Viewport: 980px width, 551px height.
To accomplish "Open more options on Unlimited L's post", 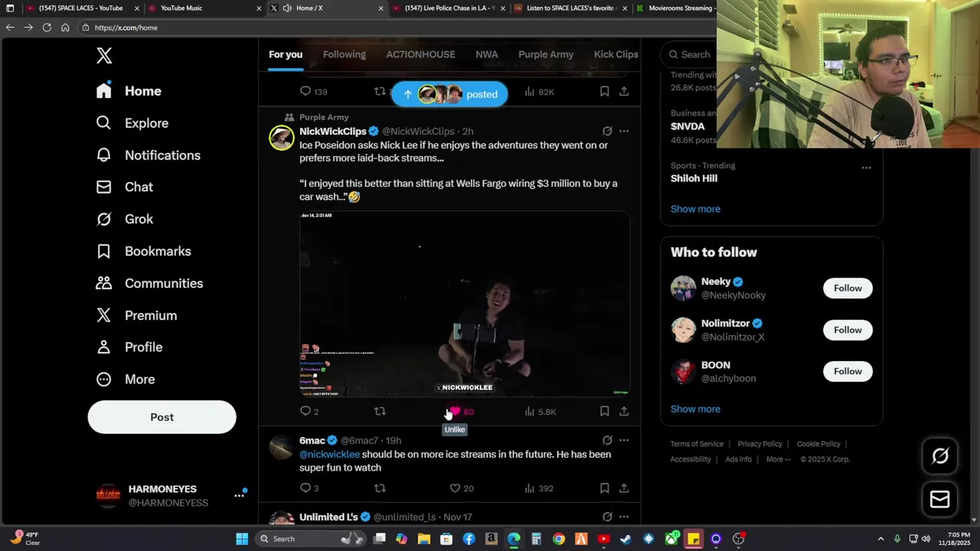I will pyautogui.click(x=624, y=517).
